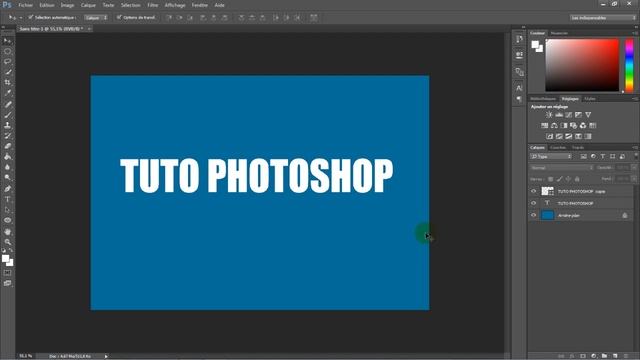The image size is (640, 360).
Task: Open the Fichier menu
Action: click(x=25, y=5)
